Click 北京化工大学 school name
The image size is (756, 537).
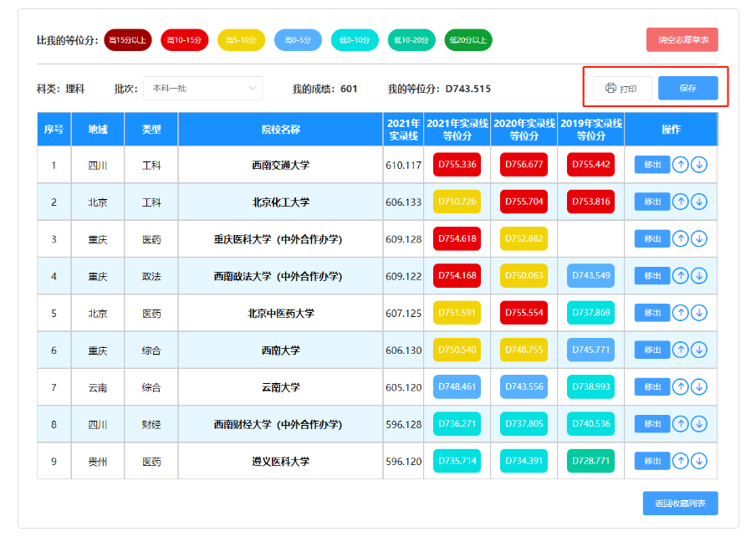click(x=281, y=202)
